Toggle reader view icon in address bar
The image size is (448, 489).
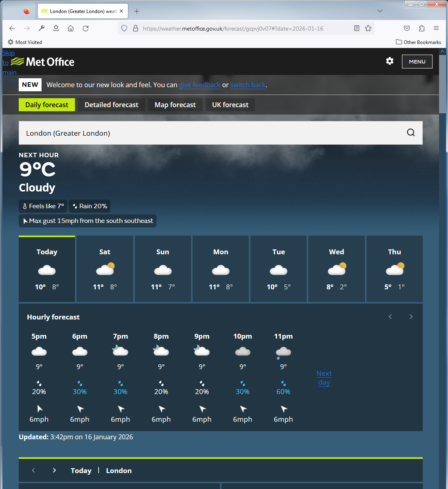point(357,28)
